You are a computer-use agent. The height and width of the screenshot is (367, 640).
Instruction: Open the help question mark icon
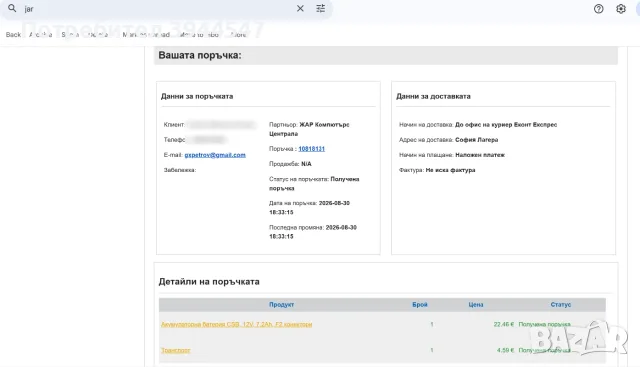pos(598,9)
